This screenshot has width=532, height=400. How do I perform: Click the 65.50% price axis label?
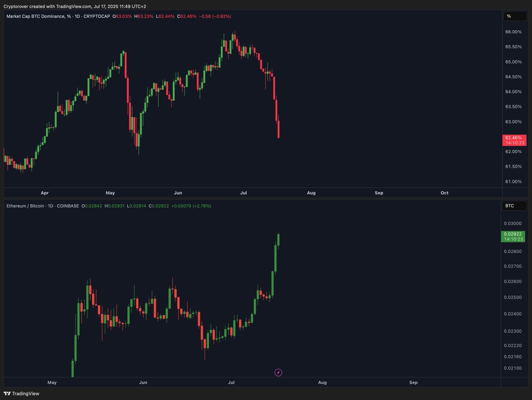tap(513, 47)
